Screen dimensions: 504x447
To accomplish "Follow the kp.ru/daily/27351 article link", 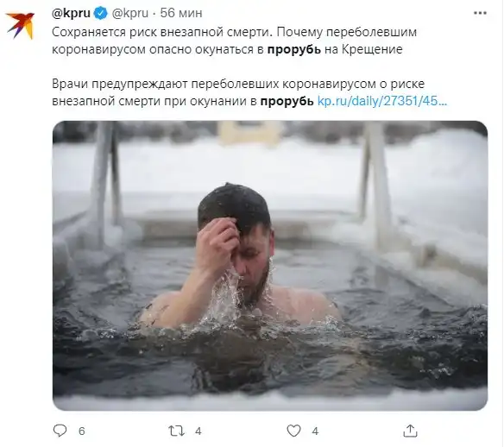I will pos(382,101).
